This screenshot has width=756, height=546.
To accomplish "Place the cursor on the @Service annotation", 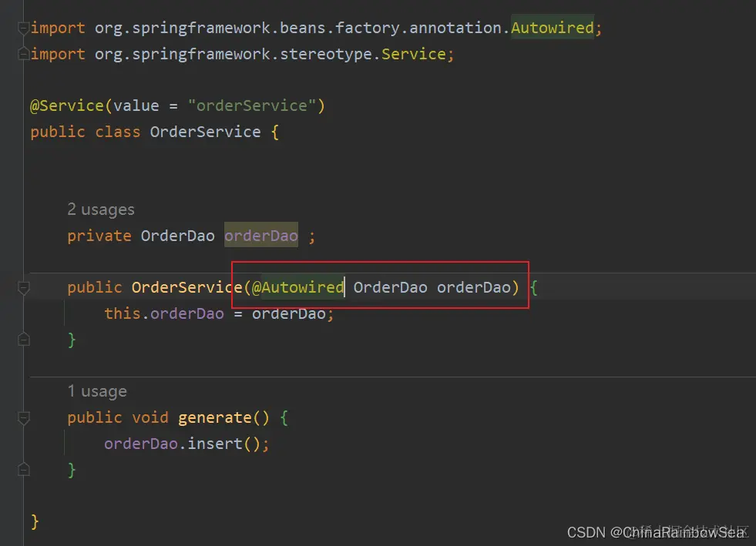I will 66,106.
